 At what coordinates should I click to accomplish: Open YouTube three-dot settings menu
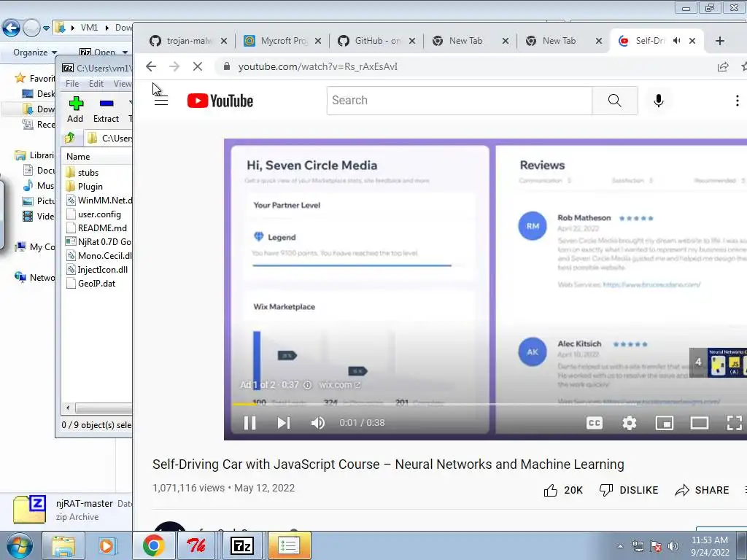point(737,101)
